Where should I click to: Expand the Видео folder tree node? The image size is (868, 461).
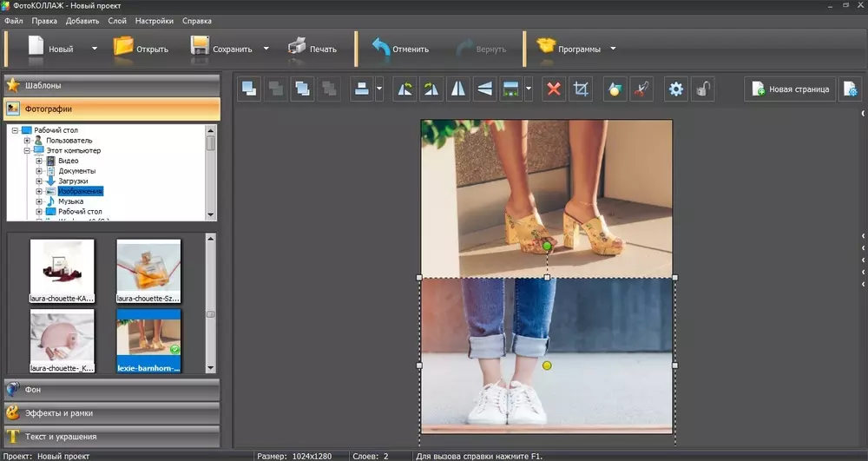39,161
